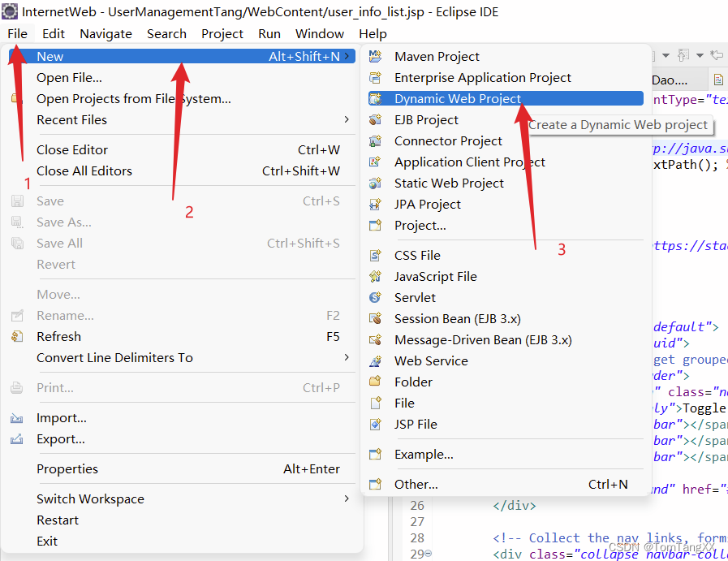Click the Refresh icon in File menu

[17, 336]
